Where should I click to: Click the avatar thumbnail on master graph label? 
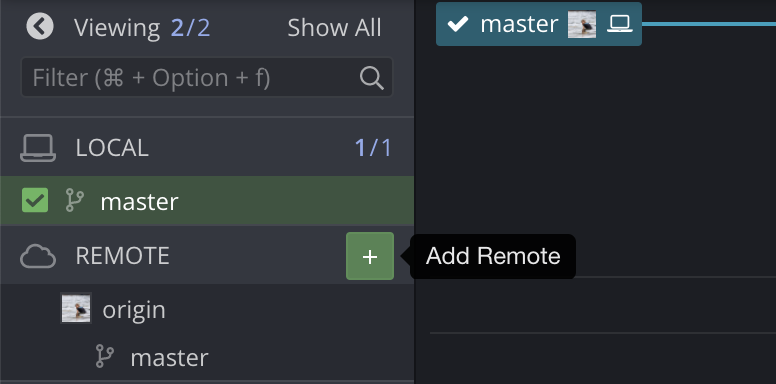point(582,24)
